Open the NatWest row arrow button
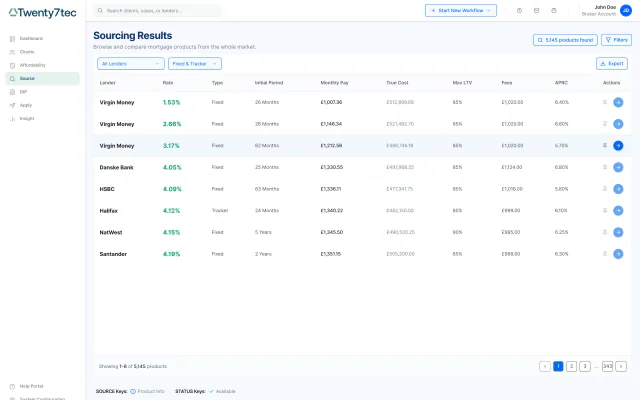 coord(618,232)
